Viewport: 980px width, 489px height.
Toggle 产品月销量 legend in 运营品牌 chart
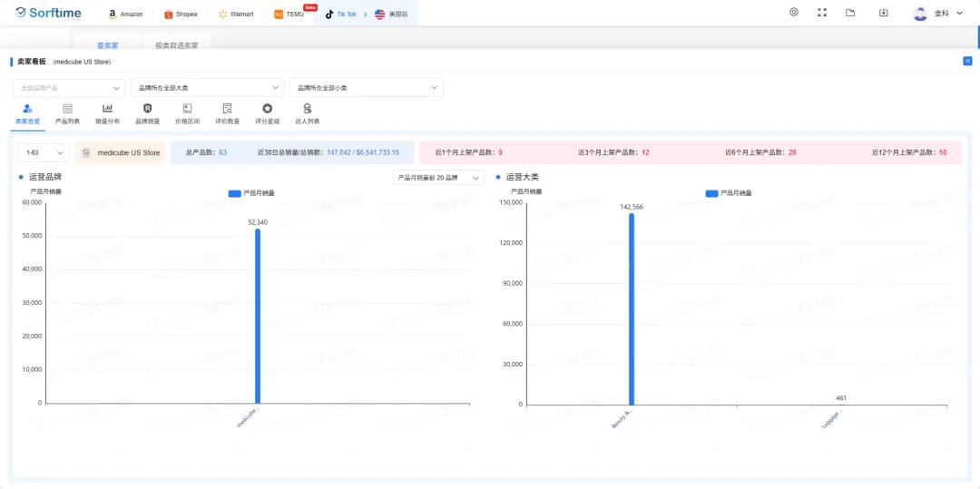point(251,193)
